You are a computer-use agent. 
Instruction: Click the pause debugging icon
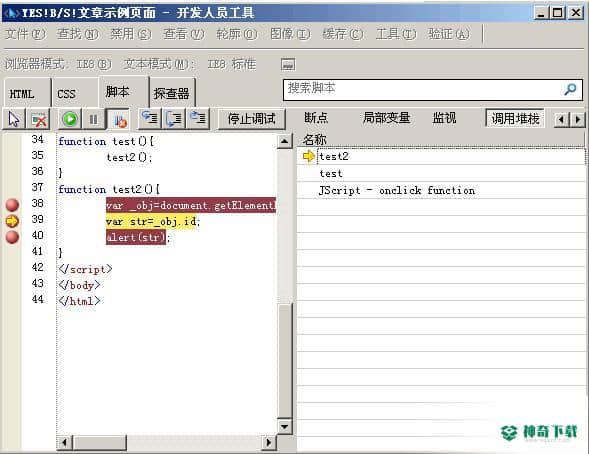click(x=93, y=119)
